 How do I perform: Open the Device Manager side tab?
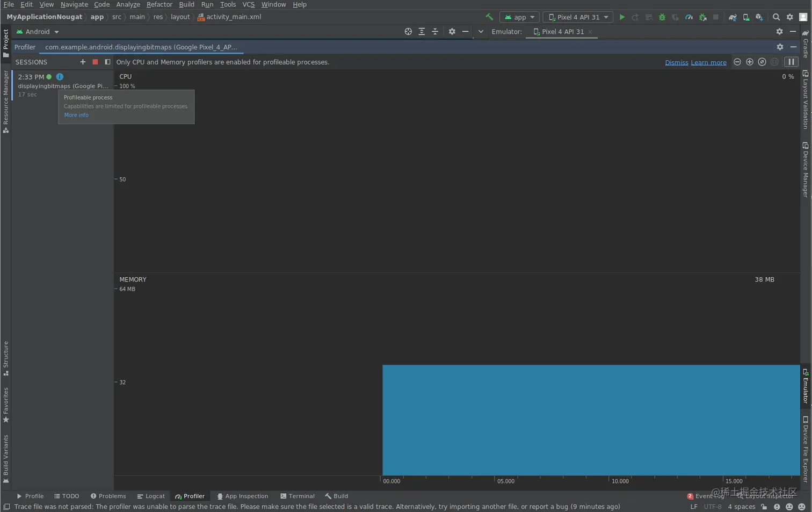(x=806, y=170)
